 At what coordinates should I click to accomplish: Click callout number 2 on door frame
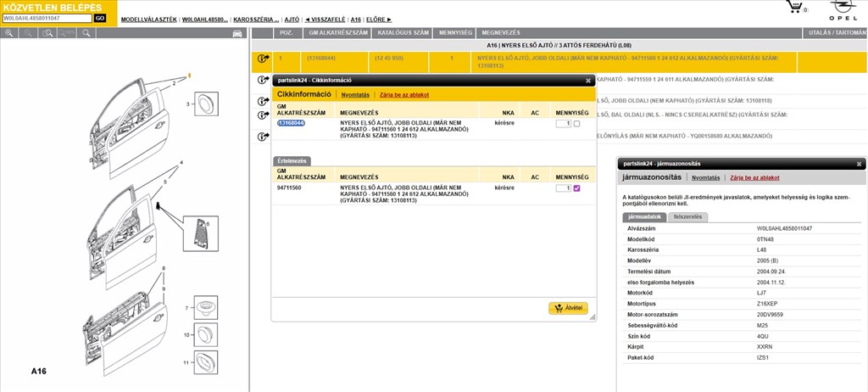click(x=174, y=84)
